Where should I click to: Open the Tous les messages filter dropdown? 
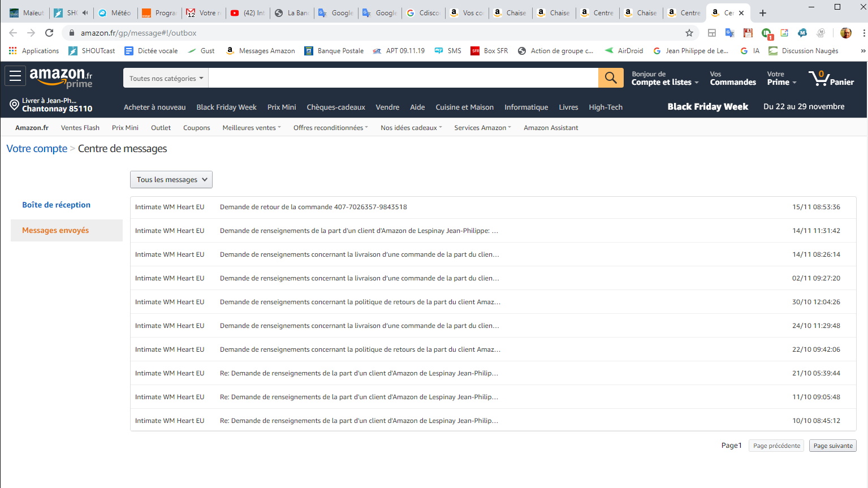(171, 180)
